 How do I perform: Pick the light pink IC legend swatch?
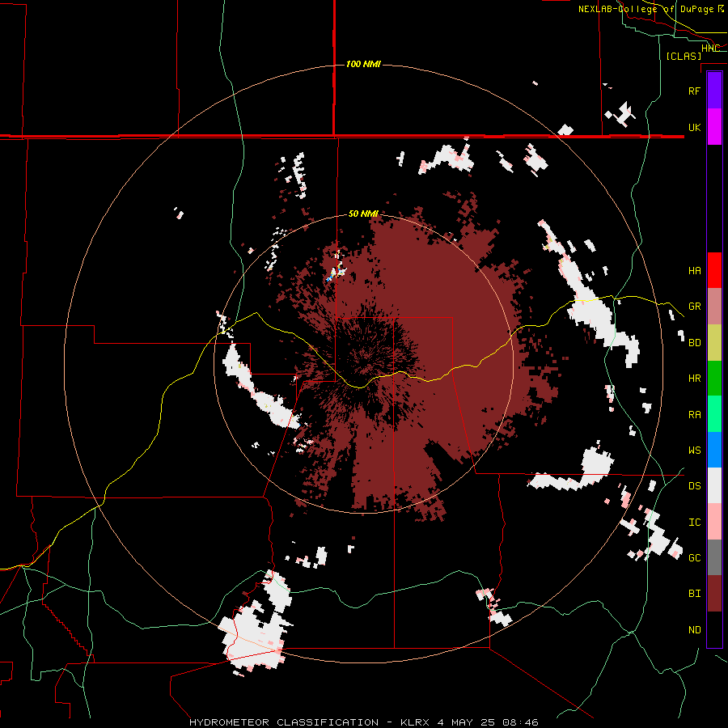click(x=714, y=522)
